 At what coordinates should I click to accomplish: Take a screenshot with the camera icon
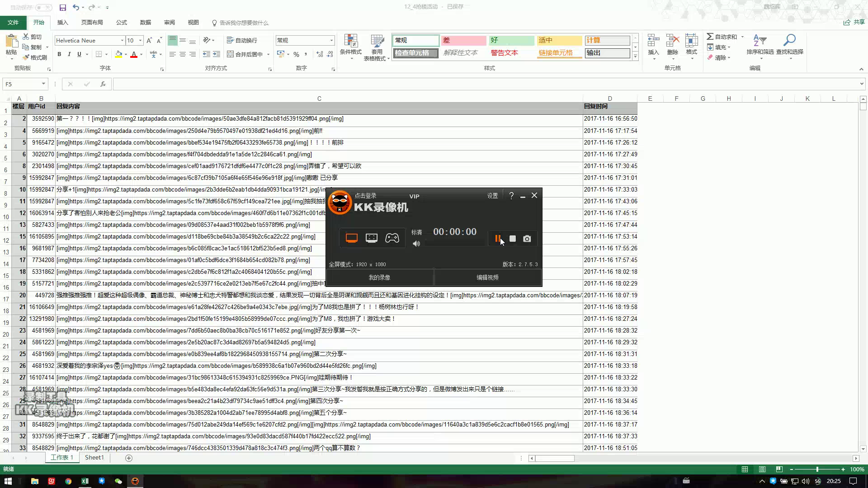click(527, 239)
